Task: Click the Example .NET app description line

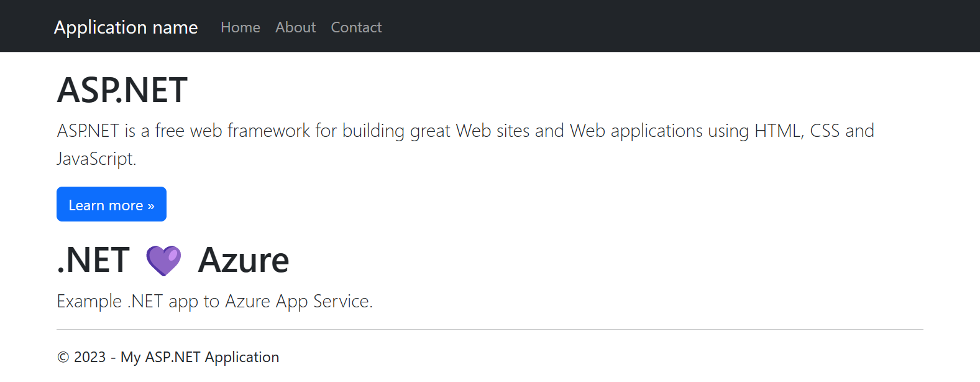Action: (x=214, y=301)
